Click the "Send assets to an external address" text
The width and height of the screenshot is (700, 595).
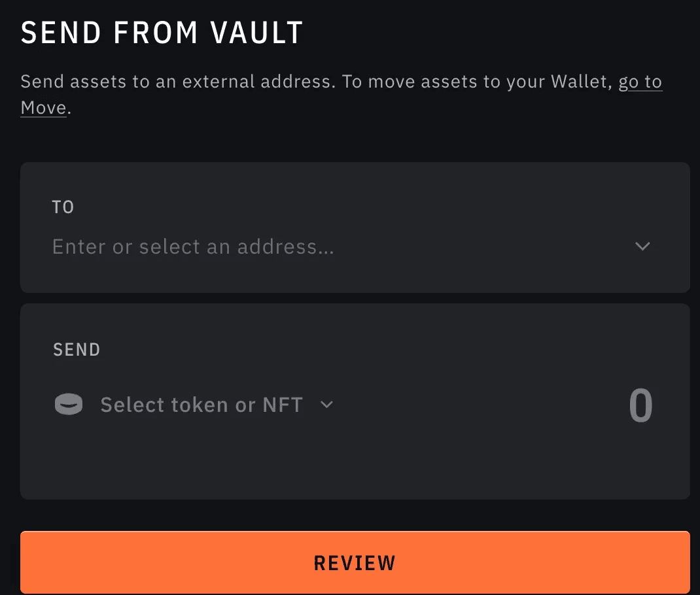point(178,82)
